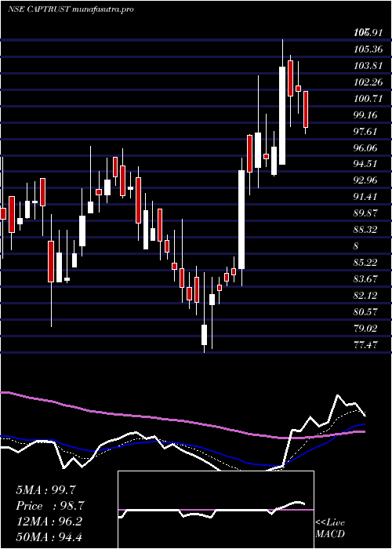Click the long white candle rising from 85.22
The image size is (392, 549).
tap(241, 220)
